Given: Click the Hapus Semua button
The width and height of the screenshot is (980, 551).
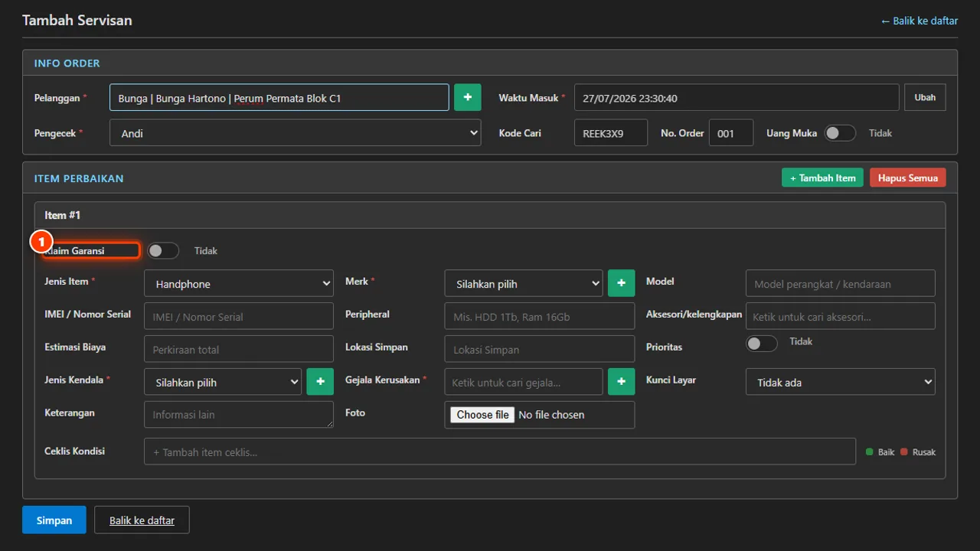Looking at the screenshot, I should [908, 178].
